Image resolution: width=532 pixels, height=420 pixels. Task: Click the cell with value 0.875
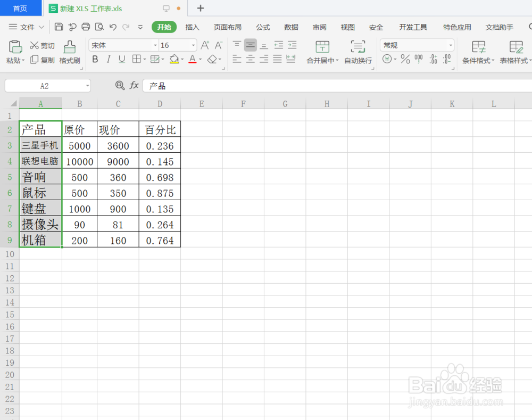(x=160, y=193)
